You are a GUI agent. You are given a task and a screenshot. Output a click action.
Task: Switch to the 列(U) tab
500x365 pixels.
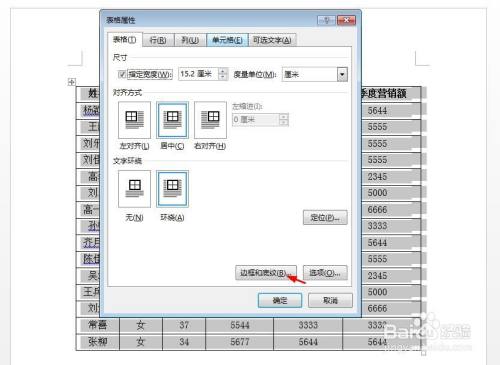point(190,40)
